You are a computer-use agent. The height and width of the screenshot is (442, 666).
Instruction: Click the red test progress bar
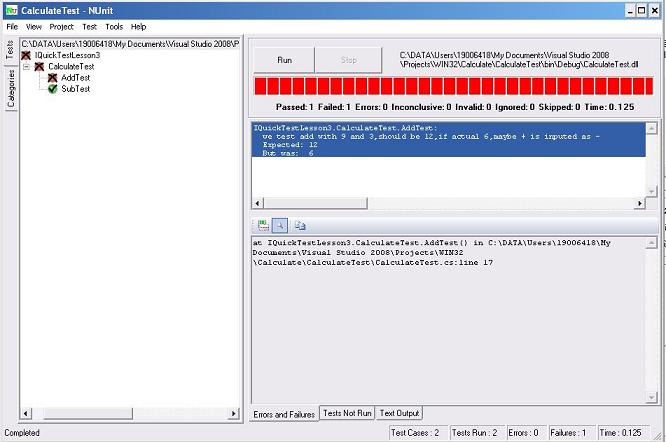click(454, 86)
